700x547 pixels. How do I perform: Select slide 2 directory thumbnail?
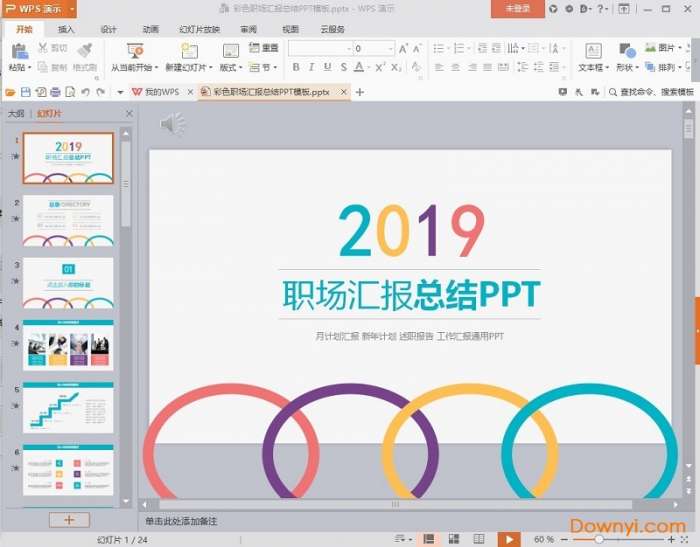[x=68, y=221]
